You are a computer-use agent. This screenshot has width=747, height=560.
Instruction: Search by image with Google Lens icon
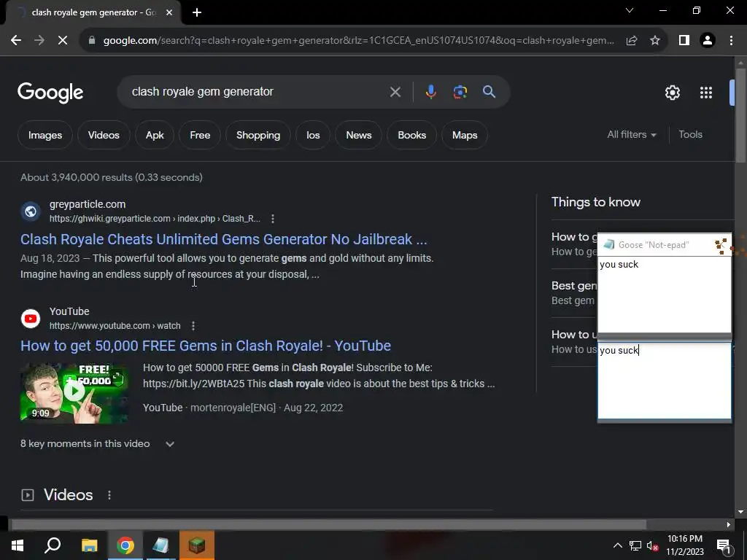pyautogui.click(x=460, y=92)
